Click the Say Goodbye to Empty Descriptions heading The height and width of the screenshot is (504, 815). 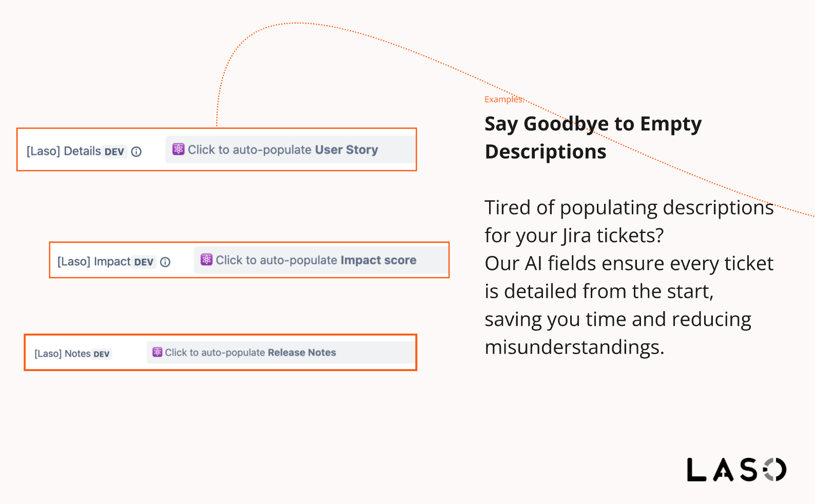[593, 138]
